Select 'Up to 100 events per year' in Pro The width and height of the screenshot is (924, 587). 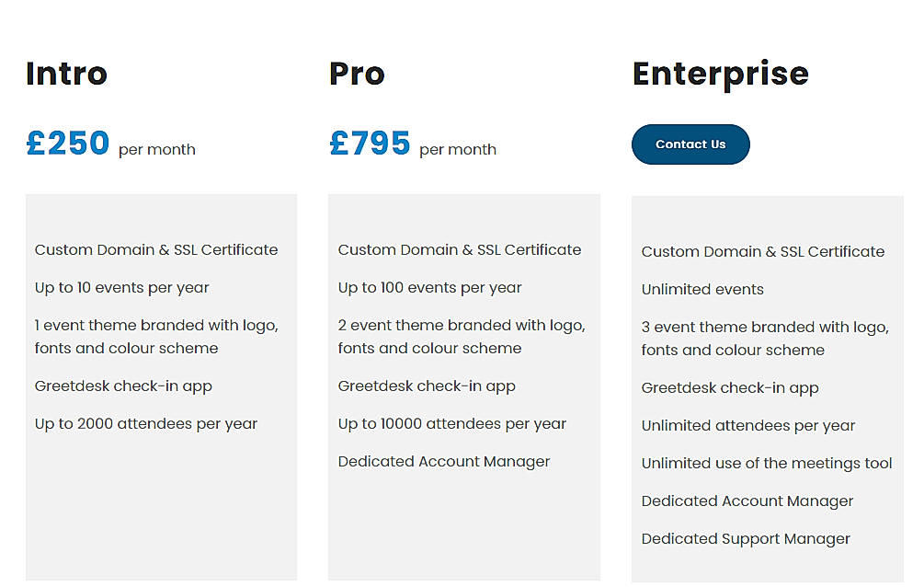click(x=429, y=287)
